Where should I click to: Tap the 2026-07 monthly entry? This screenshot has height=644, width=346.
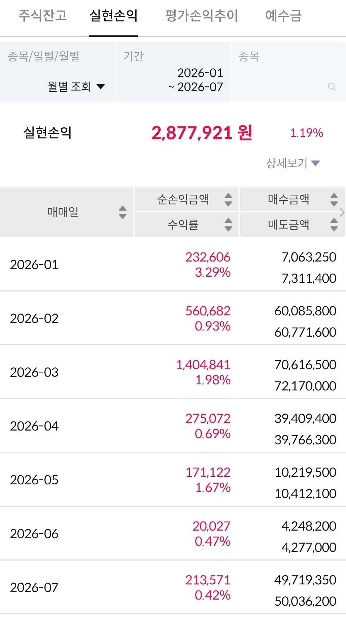(x=173, y=587)
